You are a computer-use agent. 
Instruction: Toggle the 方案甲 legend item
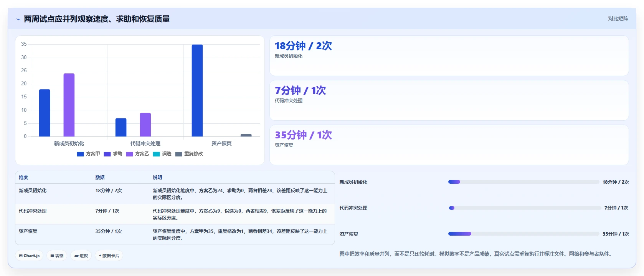click(88, 154)
